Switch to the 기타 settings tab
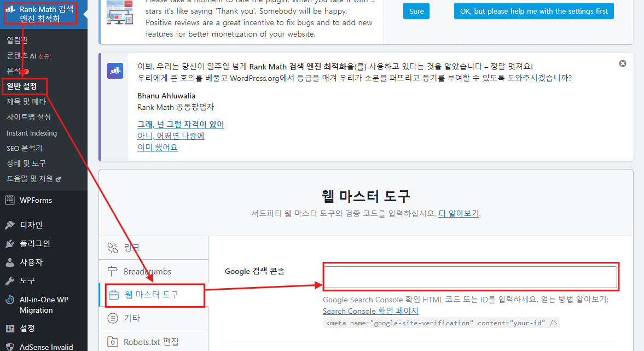Screen dimensions: 644x351 tap(154, 318)
